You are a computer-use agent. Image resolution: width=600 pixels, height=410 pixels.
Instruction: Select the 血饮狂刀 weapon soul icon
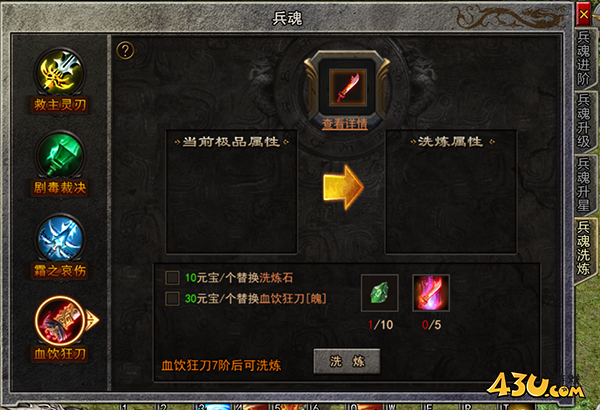coord(60,321)
